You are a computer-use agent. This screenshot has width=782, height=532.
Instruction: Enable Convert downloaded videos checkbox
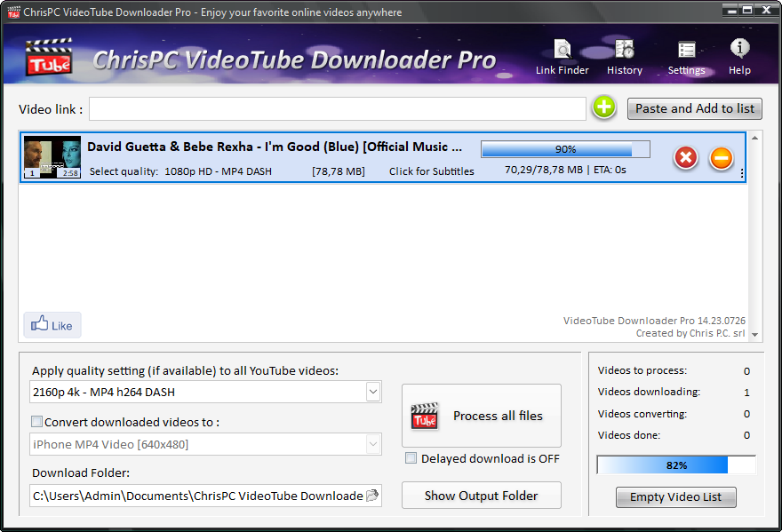37,422
